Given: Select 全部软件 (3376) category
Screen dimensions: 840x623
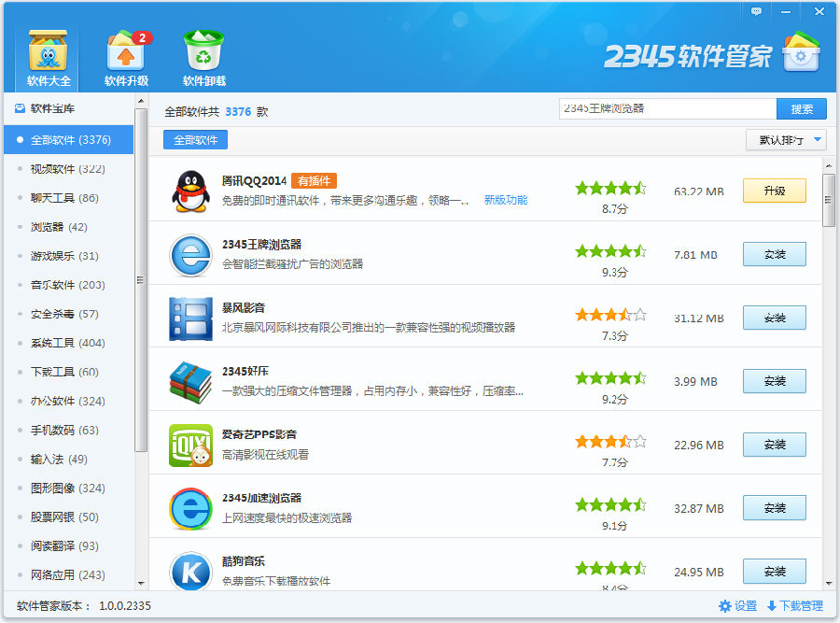Looking at the screenshot, I should (x=68, y=140).
